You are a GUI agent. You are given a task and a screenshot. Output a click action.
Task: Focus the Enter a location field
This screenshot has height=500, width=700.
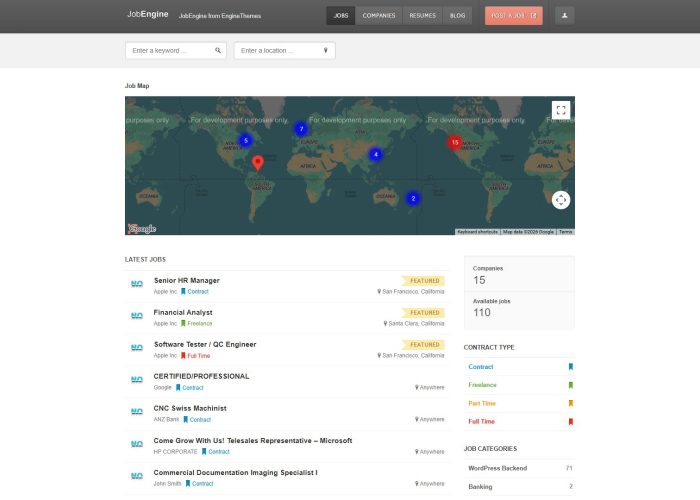284,50
